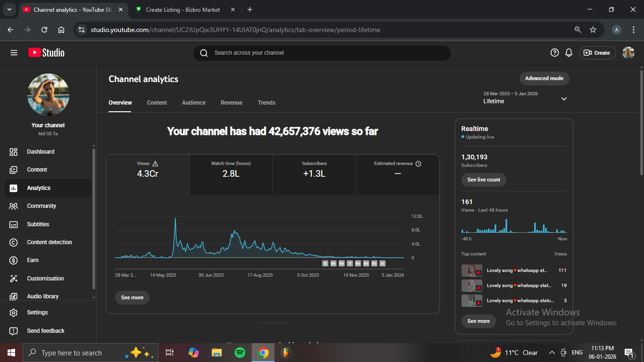Open the Help question mark icon
644x362 pixels.
point(554,53)
